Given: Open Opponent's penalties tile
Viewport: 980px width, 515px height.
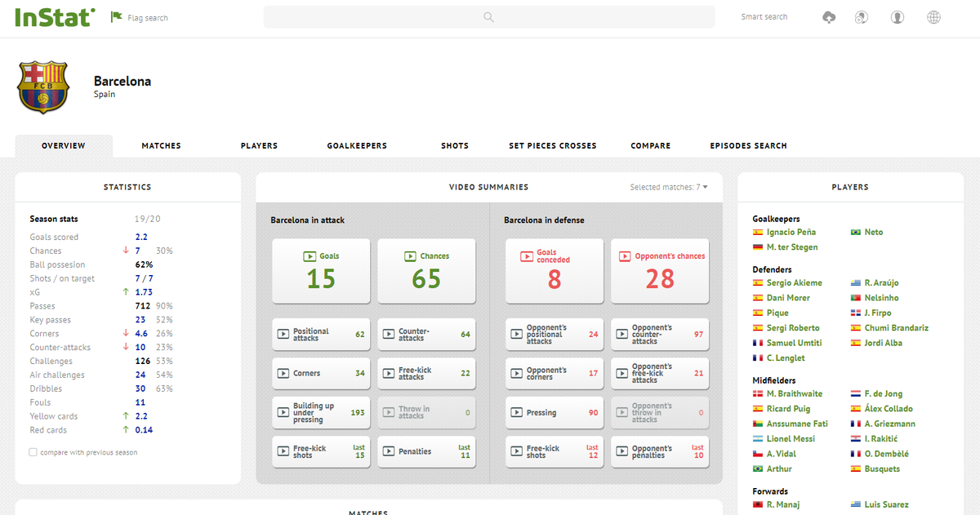Looking at the screenshot, I should [x=660, y=452].
